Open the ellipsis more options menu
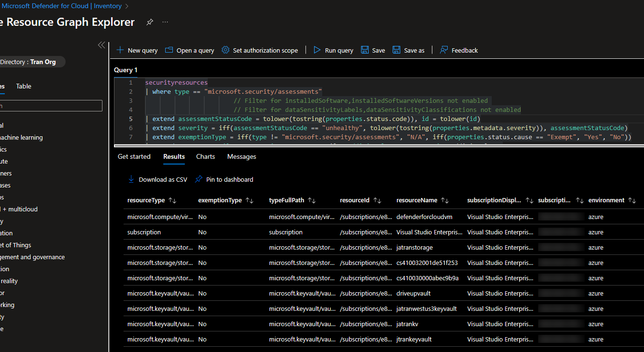The width and height of the screenshot is (644, 352). pos(165,22)
